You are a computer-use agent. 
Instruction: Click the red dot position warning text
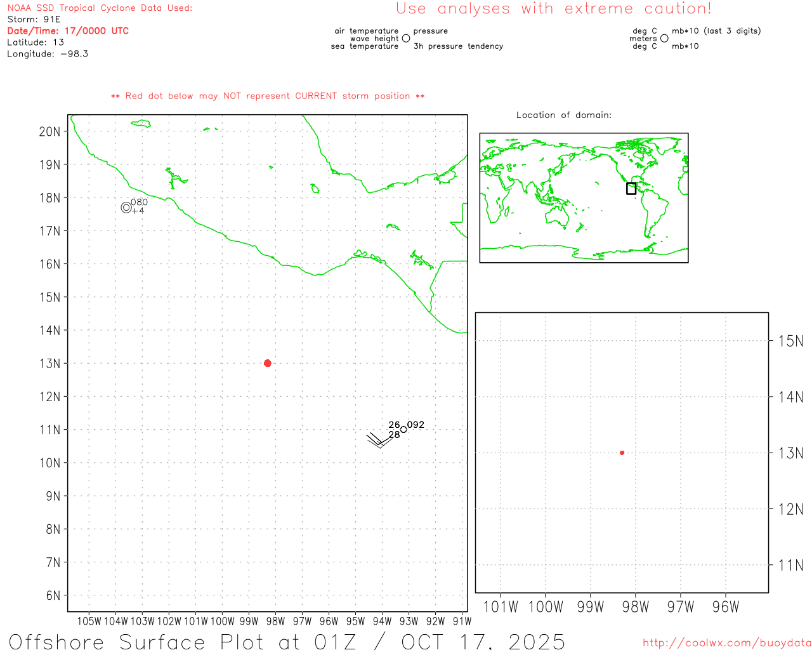[268, 96]
